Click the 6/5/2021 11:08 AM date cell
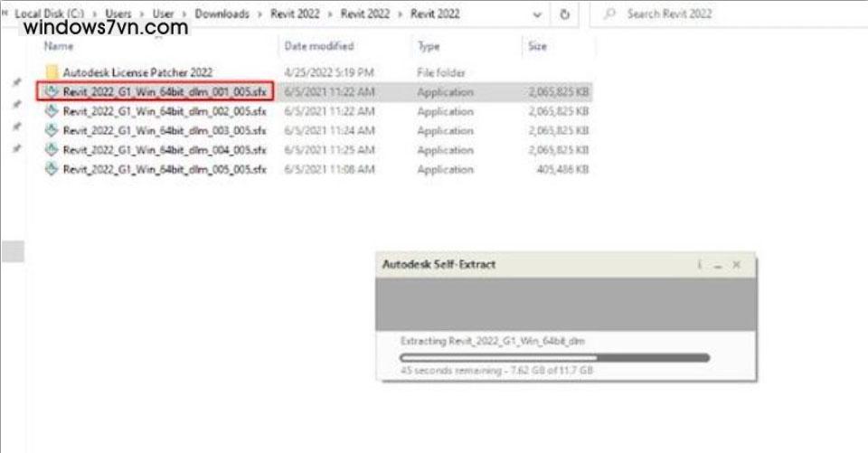 click(329, 169)
